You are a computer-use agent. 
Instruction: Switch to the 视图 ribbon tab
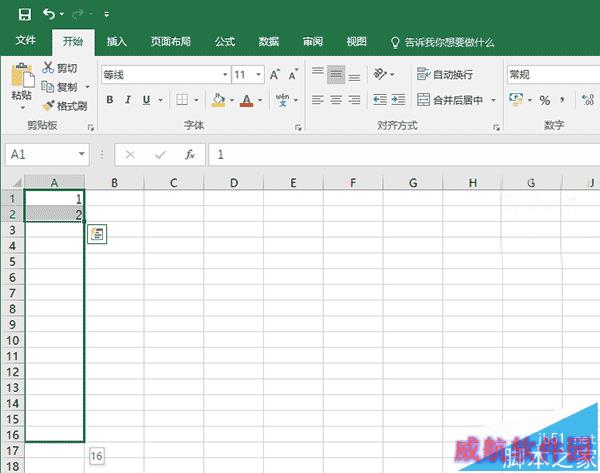click(x=357, y=41)
